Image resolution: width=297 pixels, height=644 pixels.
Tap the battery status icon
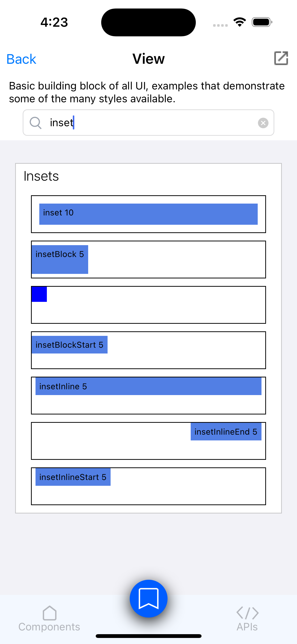point(262,22)
